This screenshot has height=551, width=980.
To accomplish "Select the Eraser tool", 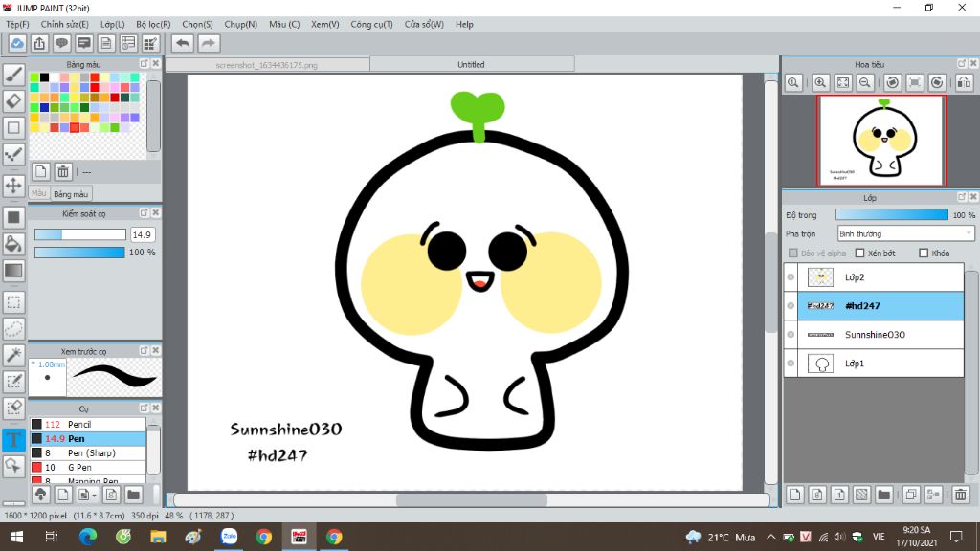I will pos(13,101).
